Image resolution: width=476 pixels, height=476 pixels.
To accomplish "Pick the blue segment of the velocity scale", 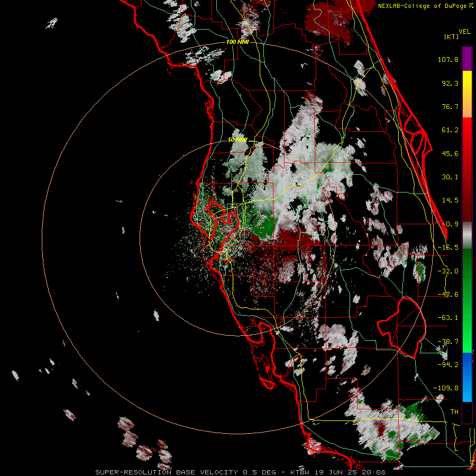I will [467, 377].
